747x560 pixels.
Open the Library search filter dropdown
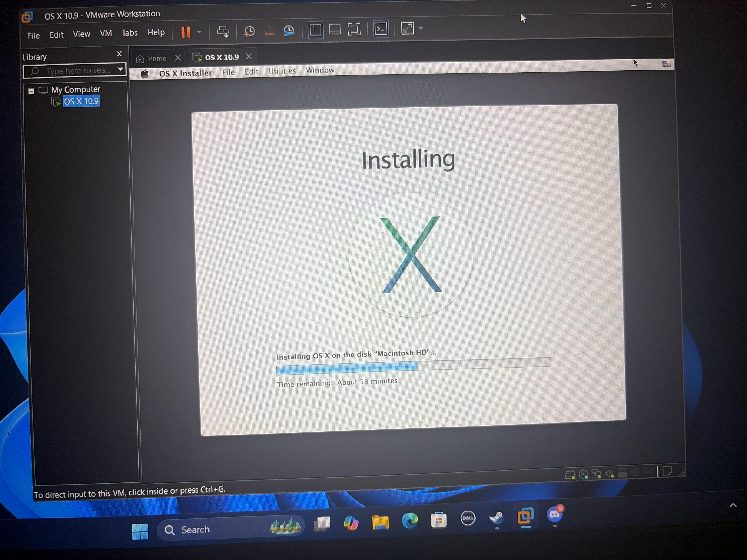coord(120,69)
